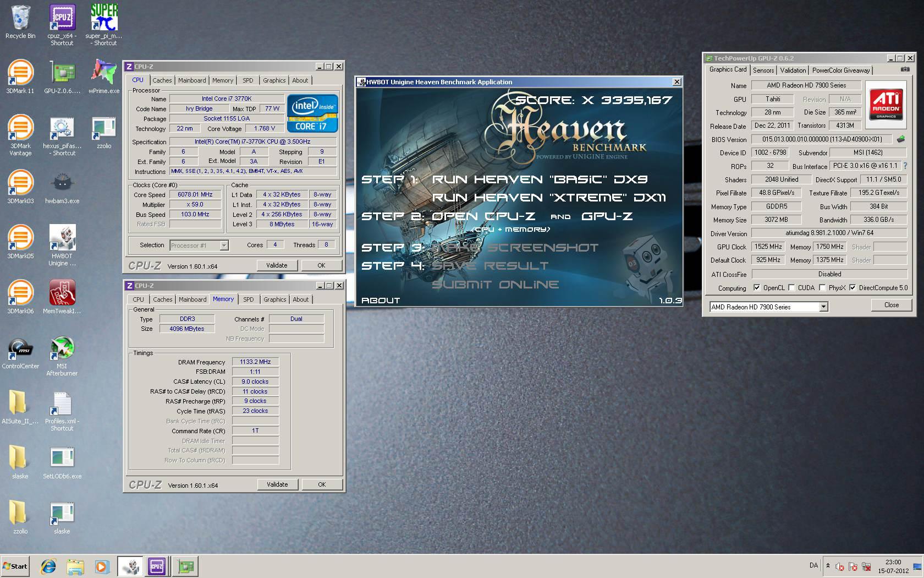Click DA language indicator in taskbar
The image size is (924, 578).
tap(813, 565)
